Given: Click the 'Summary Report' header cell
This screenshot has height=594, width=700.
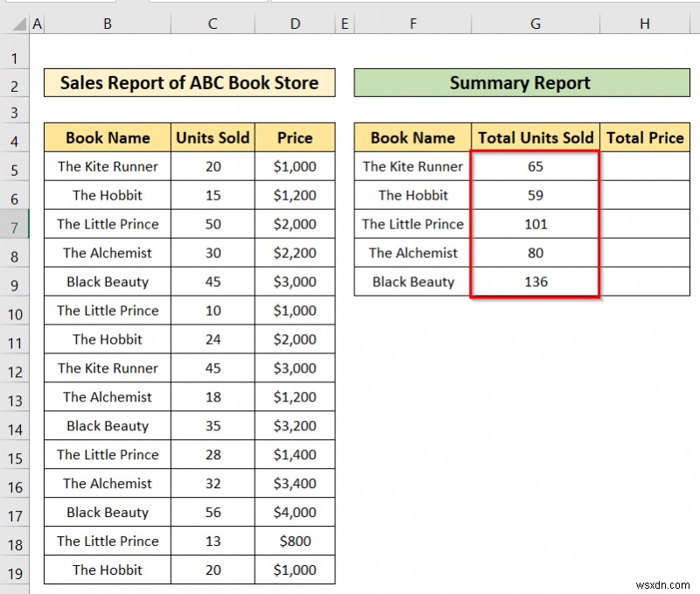Looking at the screenshot, I should click(520, 83).
